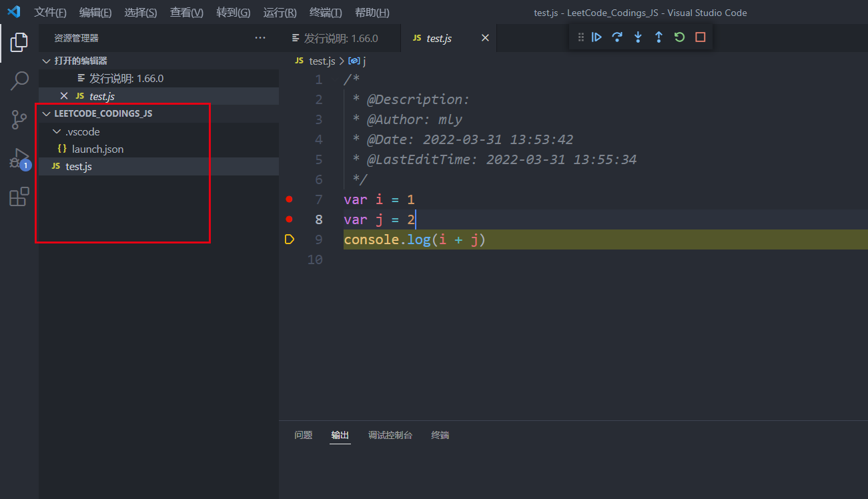Place cursor in 'var i = 1' line

click(x=379, y=199)
